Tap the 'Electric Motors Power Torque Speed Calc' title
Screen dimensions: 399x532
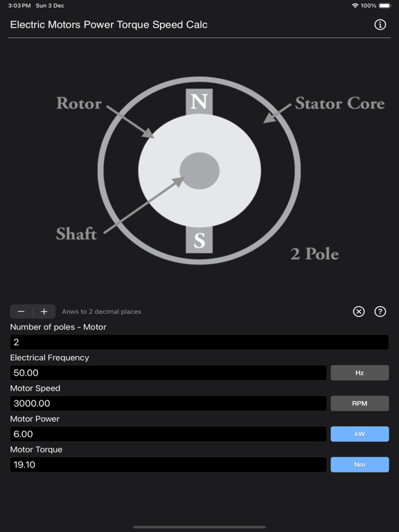pyautogui.click(x=109, y=25)
